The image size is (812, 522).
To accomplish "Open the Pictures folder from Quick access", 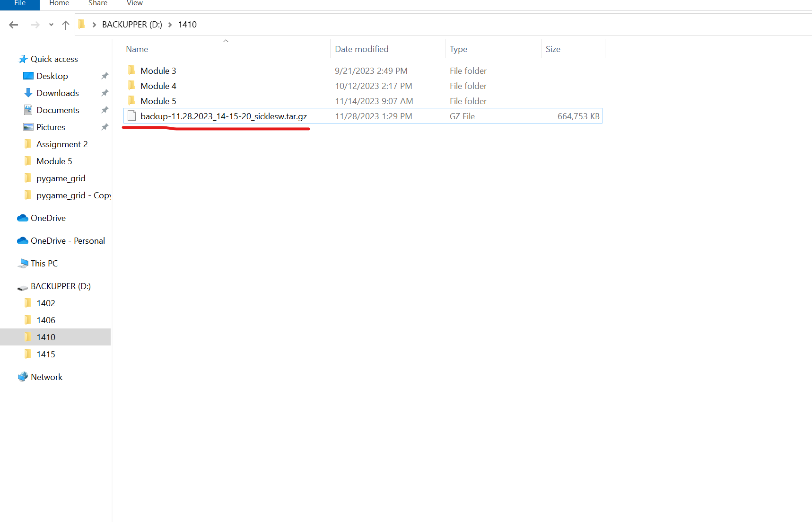I will (x=50, y=127).
